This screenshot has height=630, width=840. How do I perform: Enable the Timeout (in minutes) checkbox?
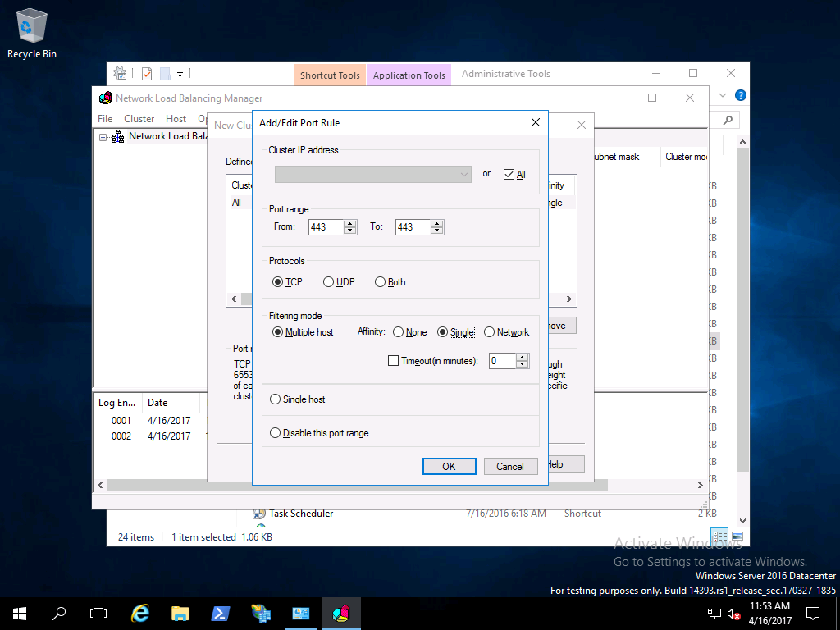(394, 361)
